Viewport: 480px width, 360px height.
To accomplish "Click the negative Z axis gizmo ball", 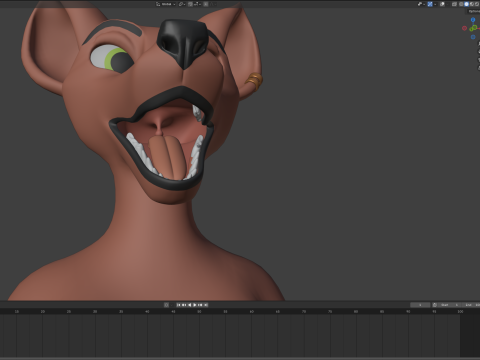I will (473, 37).
